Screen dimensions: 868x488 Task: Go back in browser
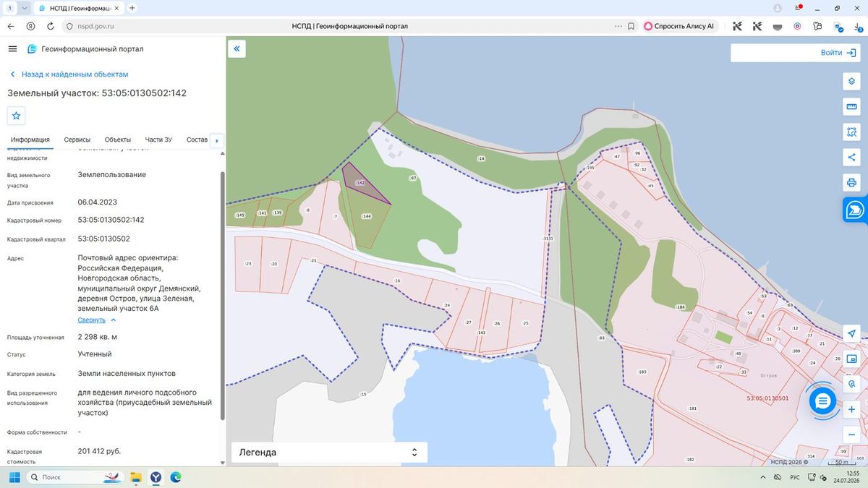(x=11, y=26)
